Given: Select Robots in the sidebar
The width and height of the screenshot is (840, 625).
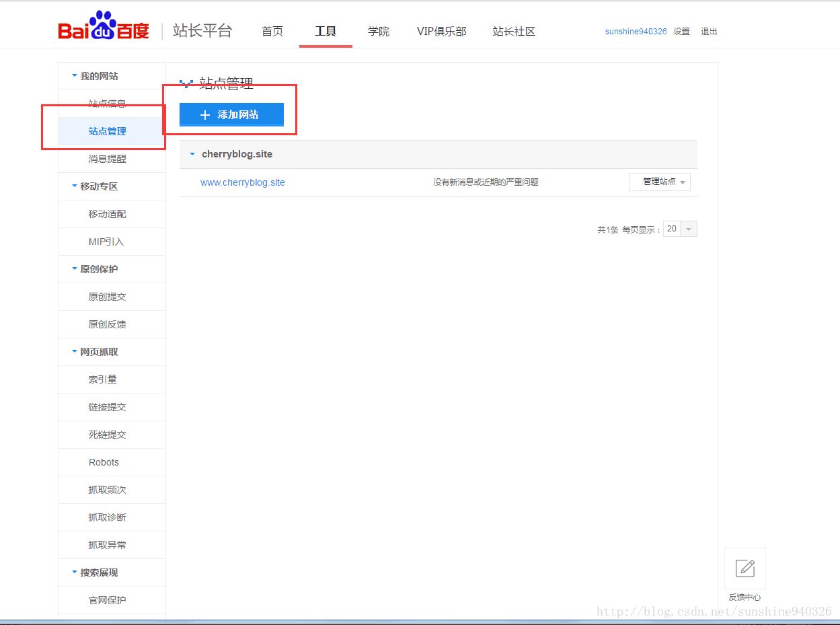Looking at the screenshot, I should [x=104, y=462].
